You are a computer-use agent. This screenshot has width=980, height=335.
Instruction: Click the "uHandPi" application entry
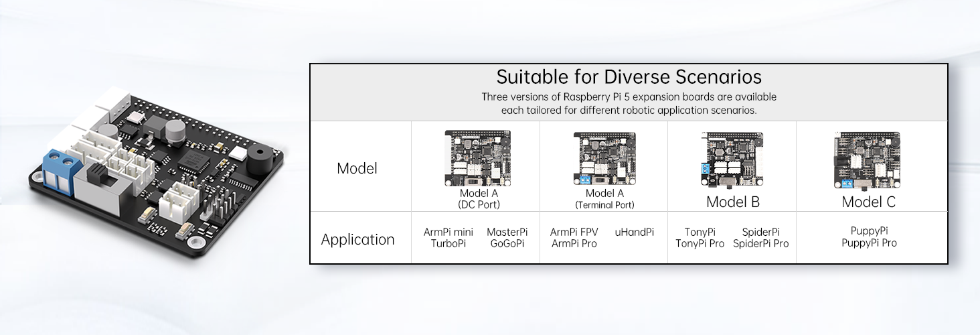(x=635, y=232)
